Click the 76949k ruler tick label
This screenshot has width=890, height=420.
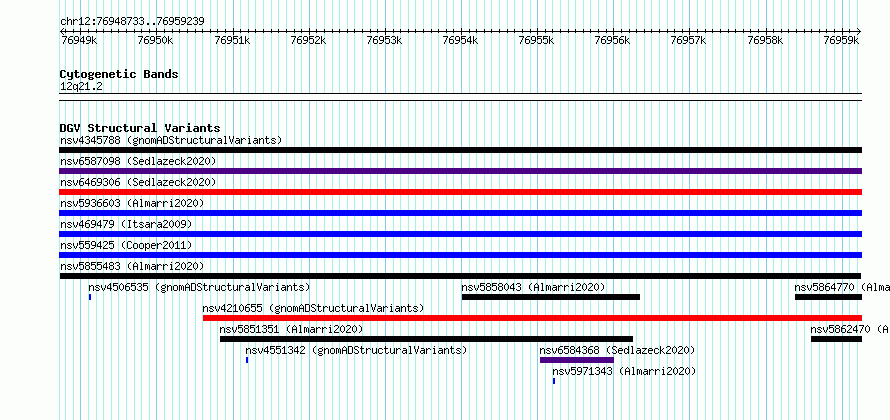[x=79, y=40]
